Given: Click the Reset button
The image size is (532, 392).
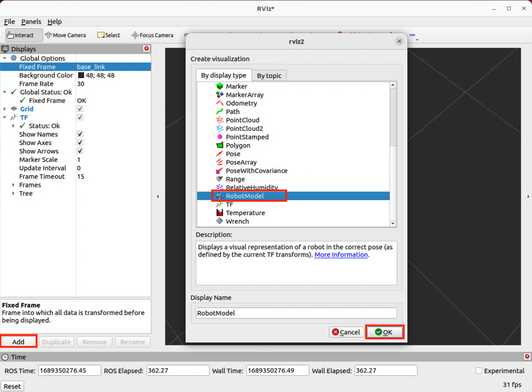Looking at the screenshot, I should [x=12, y=386].
